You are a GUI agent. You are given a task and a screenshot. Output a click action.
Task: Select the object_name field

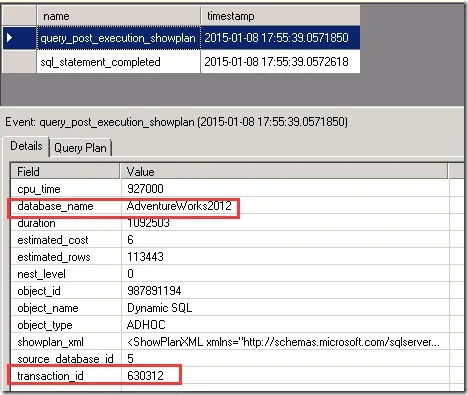(48, 308)
